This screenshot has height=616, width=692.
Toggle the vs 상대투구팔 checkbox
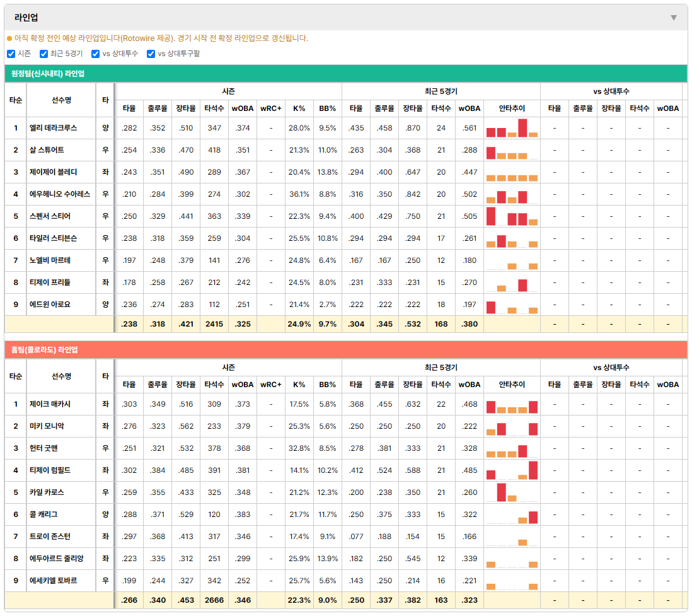click(x=151, y=54)
